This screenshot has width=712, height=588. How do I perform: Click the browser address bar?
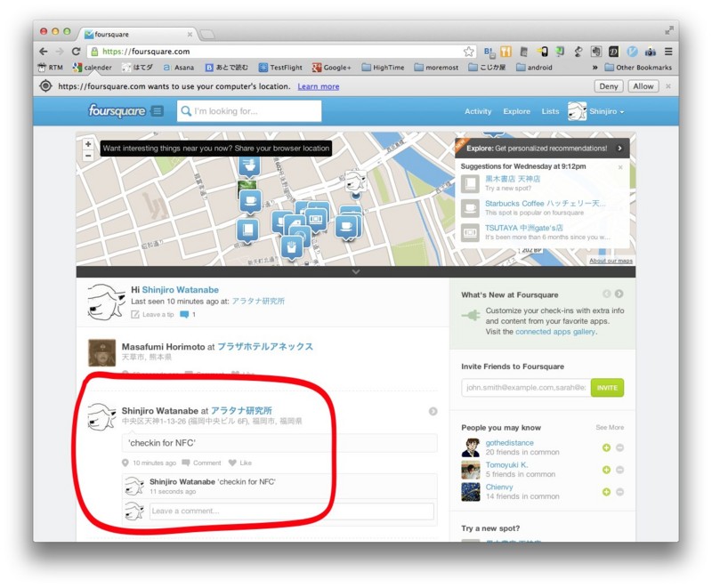click(x=279, y=52)
